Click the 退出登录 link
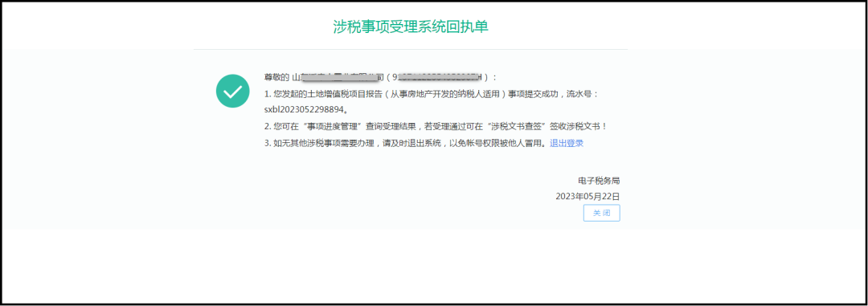This screenshot has width=868, height=306. [567, 143]
